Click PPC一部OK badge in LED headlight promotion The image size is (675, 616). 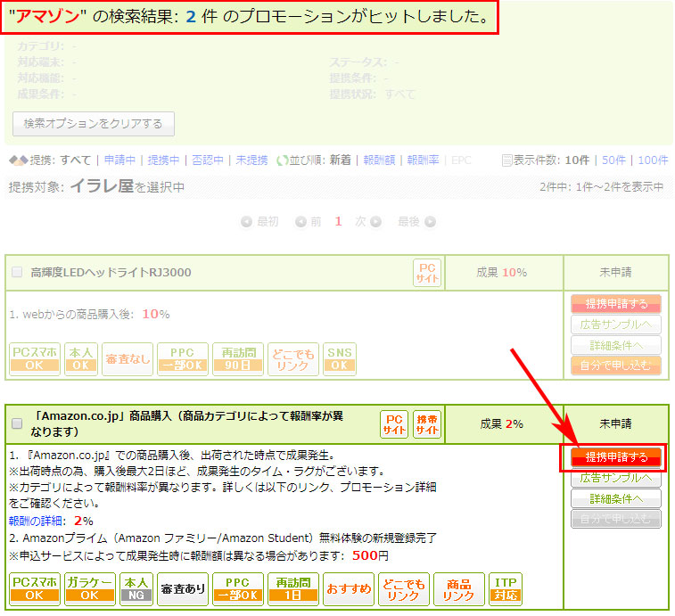coord(183,359)
